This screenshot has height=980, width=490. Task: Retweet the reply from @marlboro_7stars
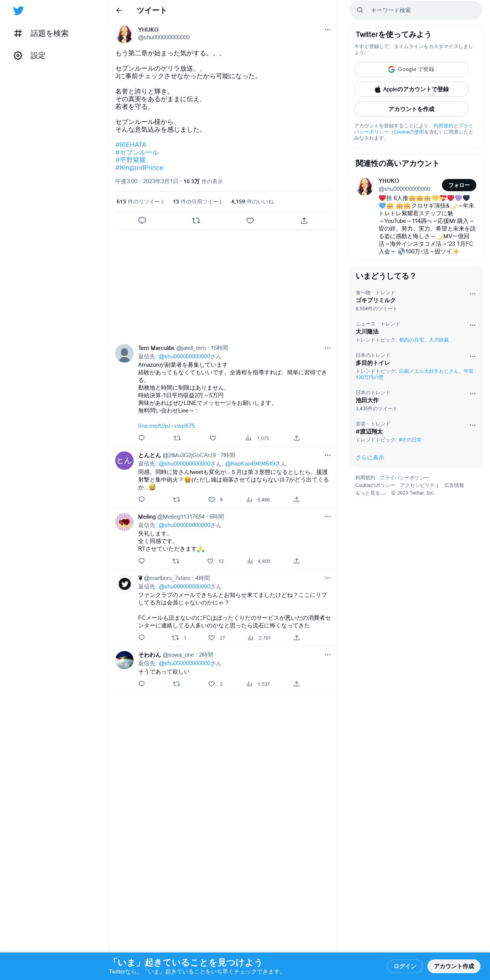click(175, 638)
